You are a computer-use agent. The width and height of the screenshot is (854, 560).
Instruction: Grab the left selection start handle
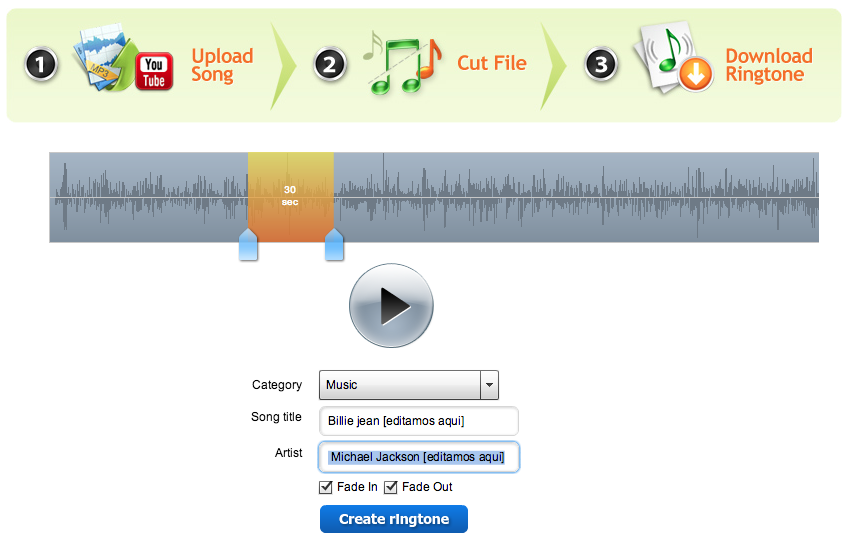(248, 245)
